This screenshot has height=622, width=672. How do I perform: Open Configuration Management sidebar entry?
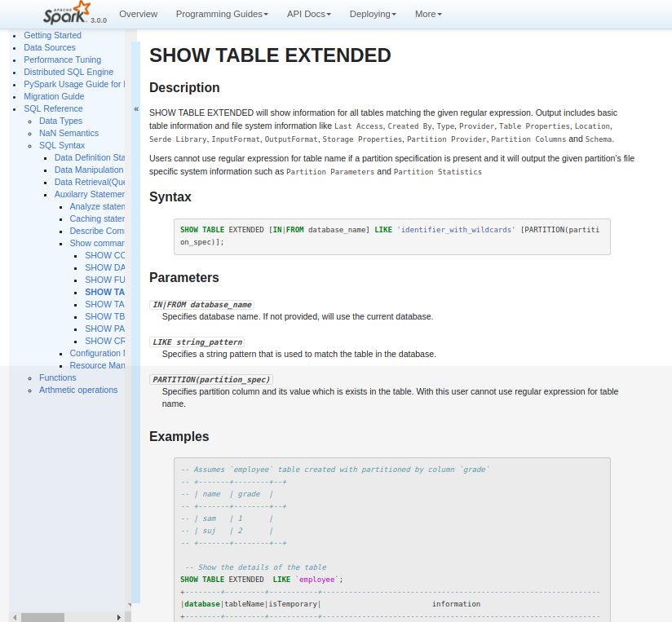tap(97, 353)
